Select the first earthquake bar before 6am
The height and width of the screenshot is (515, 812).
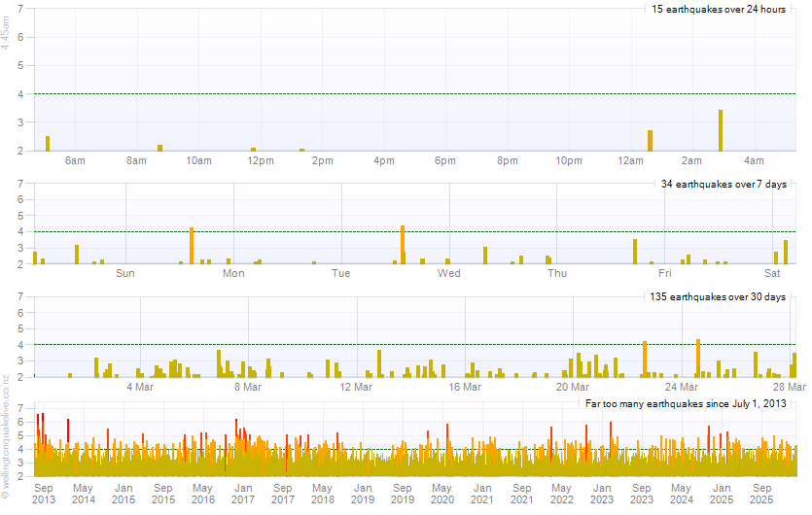[48, 143]
